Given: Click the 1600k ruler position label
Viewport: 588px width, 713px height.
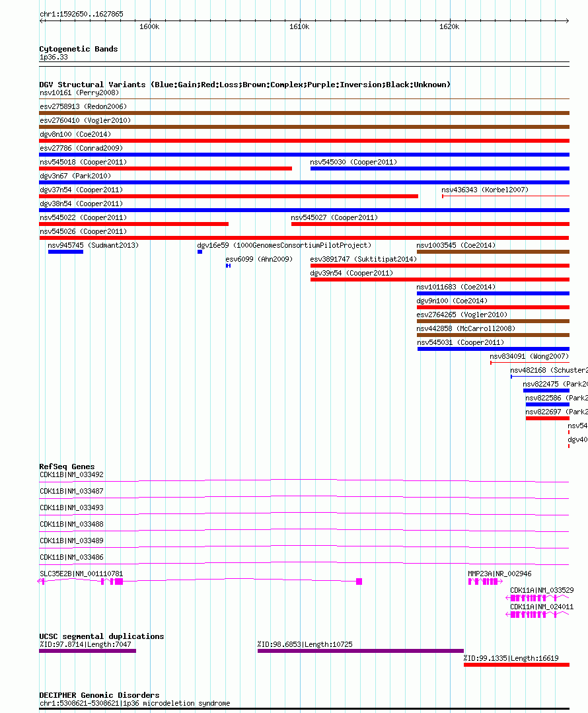Looking at the screenshot, I should (x=149, y=27).
